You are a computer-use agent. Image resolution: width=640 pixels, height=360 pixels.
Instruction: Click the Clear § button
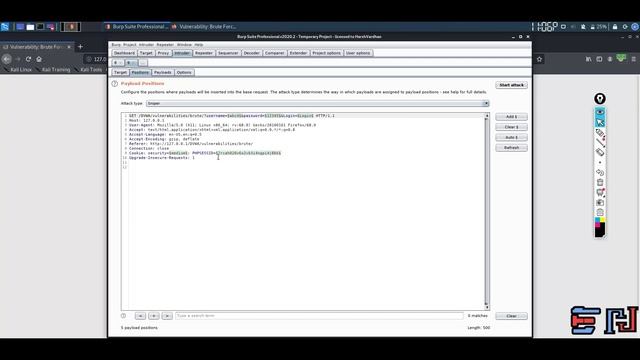(511, 127)
